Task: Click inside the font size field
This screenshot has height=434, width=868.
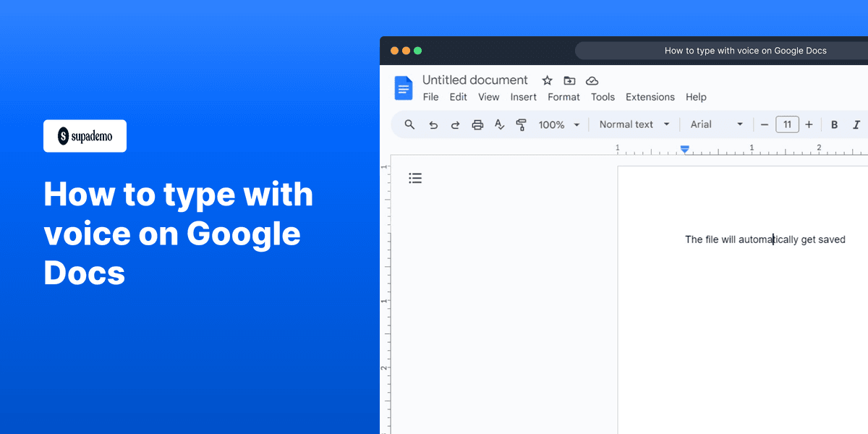Action: point(787,124)
